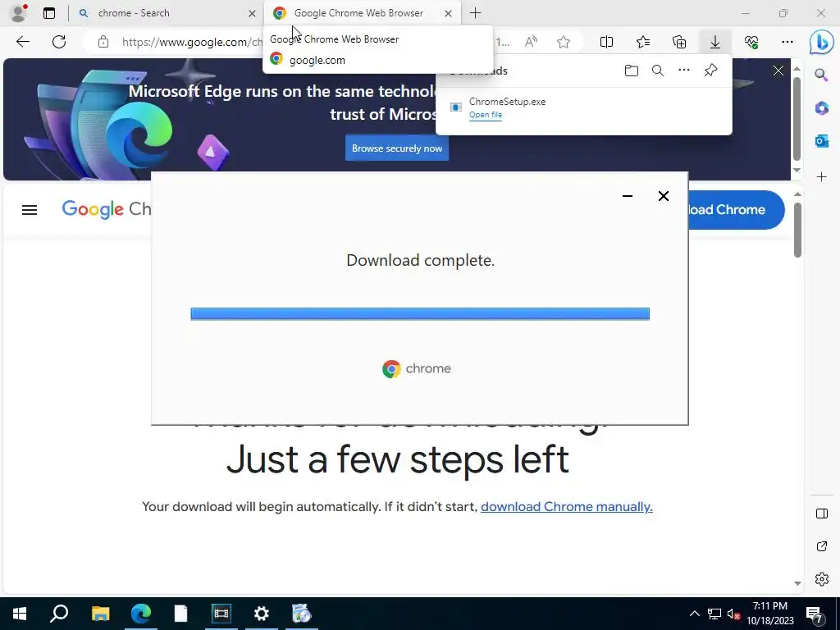Add a sidebar app with plus icon
This screenshot has height=630, width=840.
click(x=822, y=177)
